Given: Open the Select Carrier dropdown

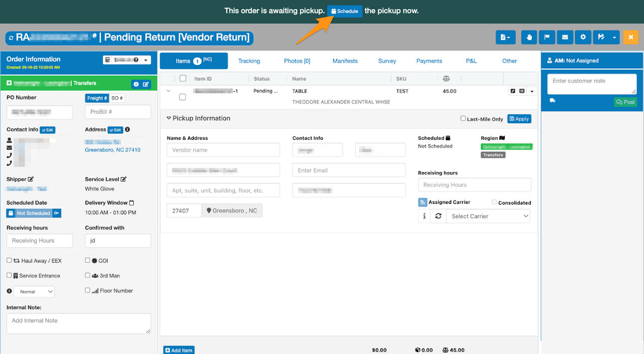Looking at the screenshot, I should point(488,216).
